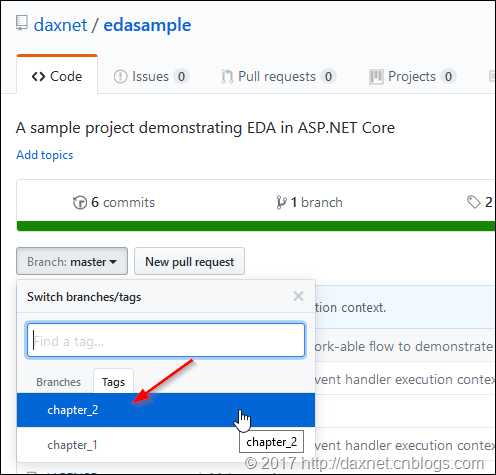Screen dimensions: 496x475
Task: Click the dropdown caret next to master
Action: [x=113, y=262]
